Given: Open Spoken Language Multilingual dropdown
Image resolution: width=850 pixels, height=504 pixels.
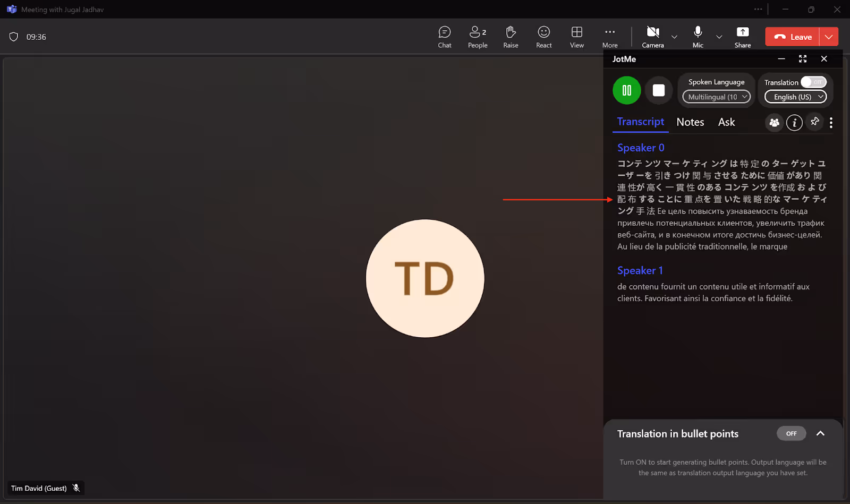Looking at the screenshot, I should [717, 97].
